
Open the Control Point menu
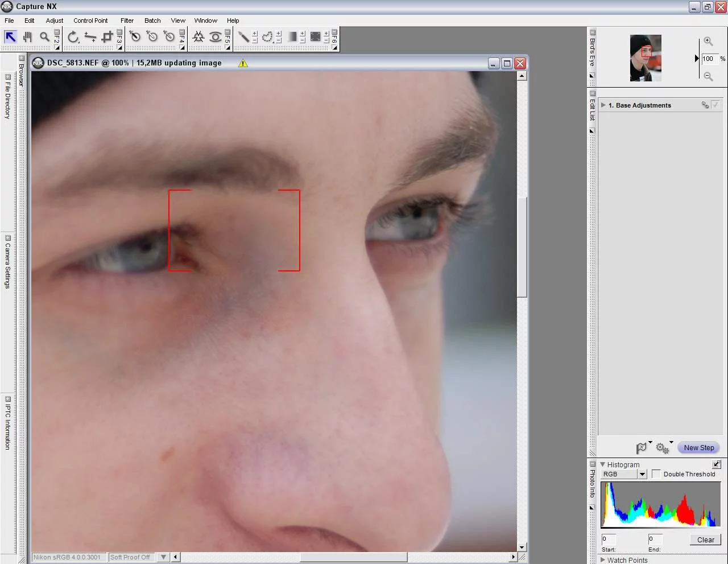click(90, 20)
